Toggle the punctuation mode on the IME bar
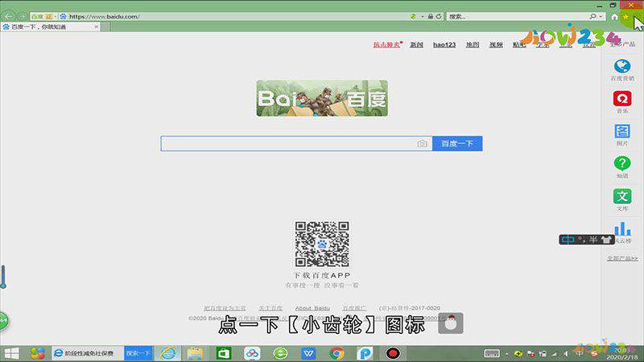Screen dimensions: 644x362 (582, 239)
